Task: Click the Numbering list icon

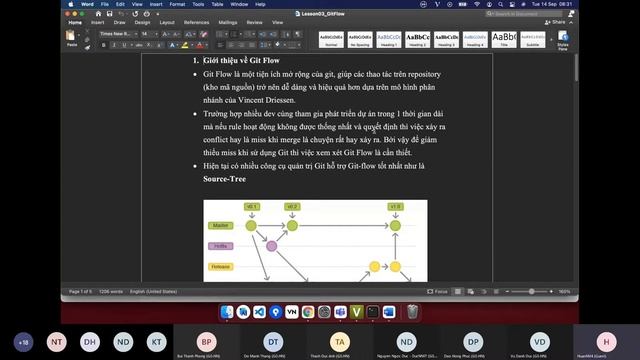Action: pos(233,34)
